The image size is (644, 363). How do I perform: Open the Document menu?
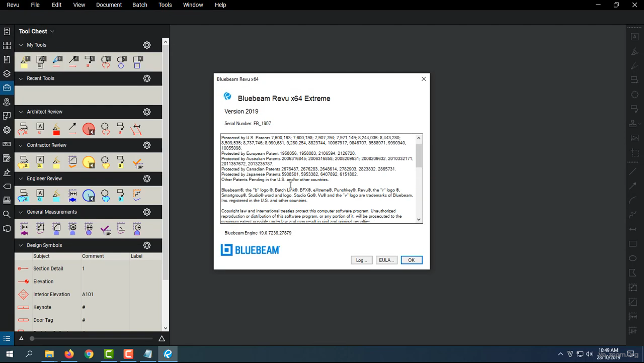[x=109, y=5]
